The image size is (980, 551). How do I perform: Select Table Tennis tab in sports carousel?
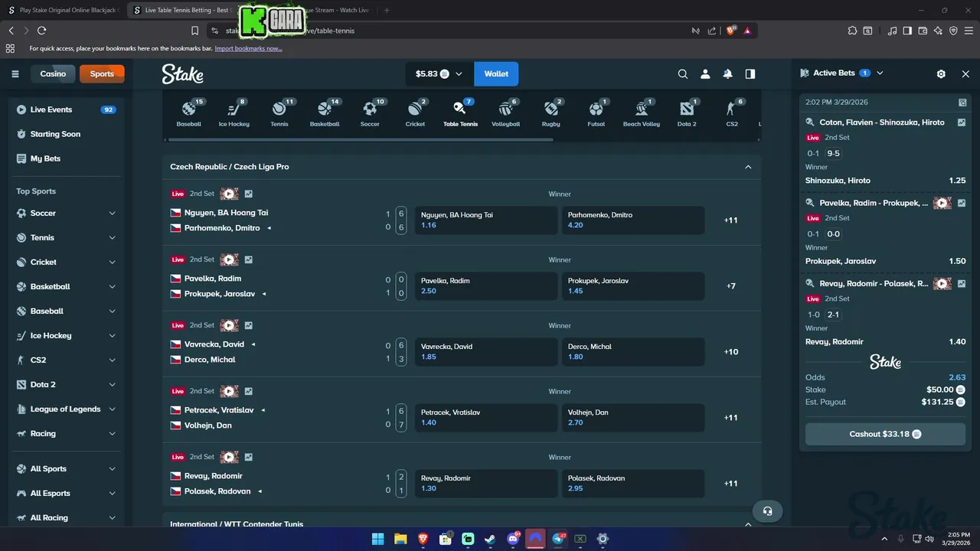pos(460,112)
